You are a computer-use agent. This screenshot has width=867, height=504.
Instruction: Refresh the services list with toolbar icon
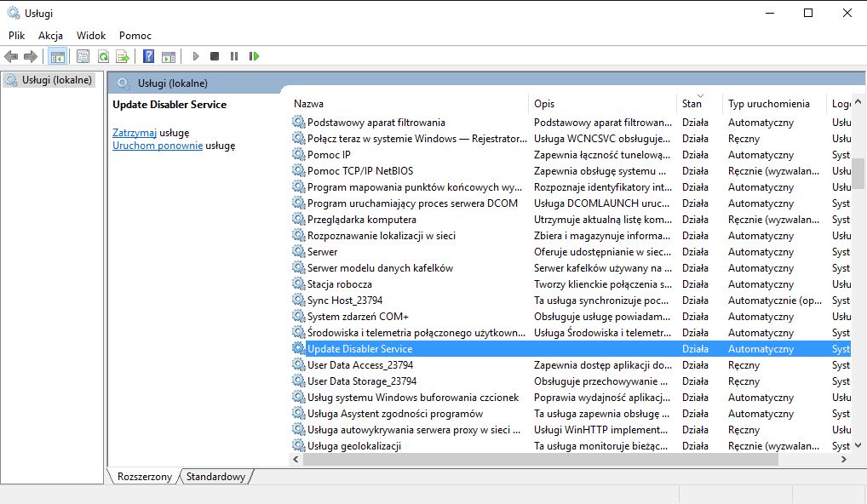coord(103,57)
